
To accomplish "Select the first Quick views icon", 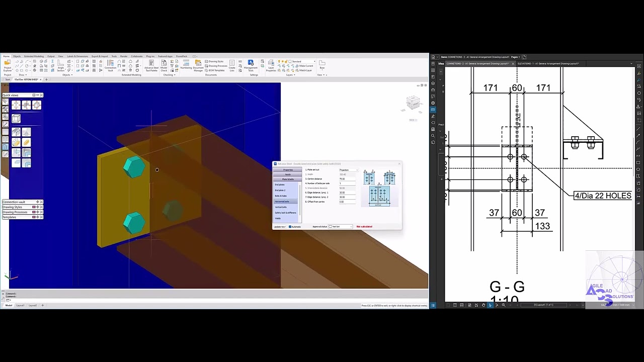I will (x=16, y=105).
